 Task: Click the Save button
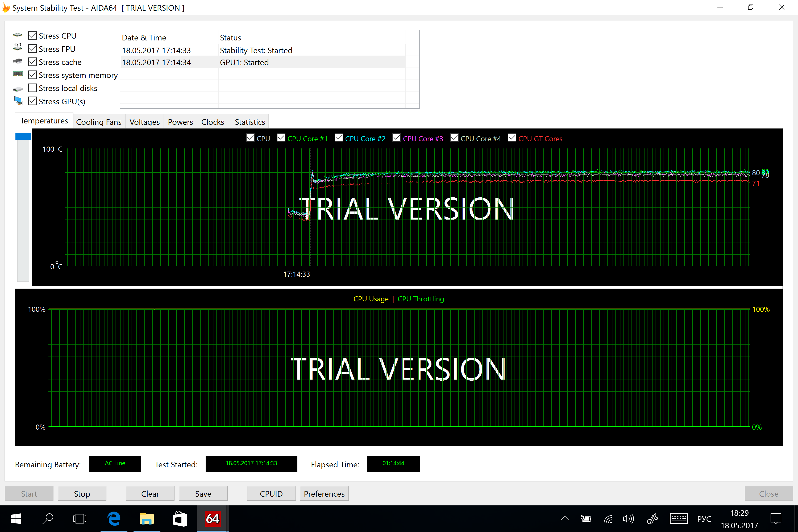pos(203,494)
